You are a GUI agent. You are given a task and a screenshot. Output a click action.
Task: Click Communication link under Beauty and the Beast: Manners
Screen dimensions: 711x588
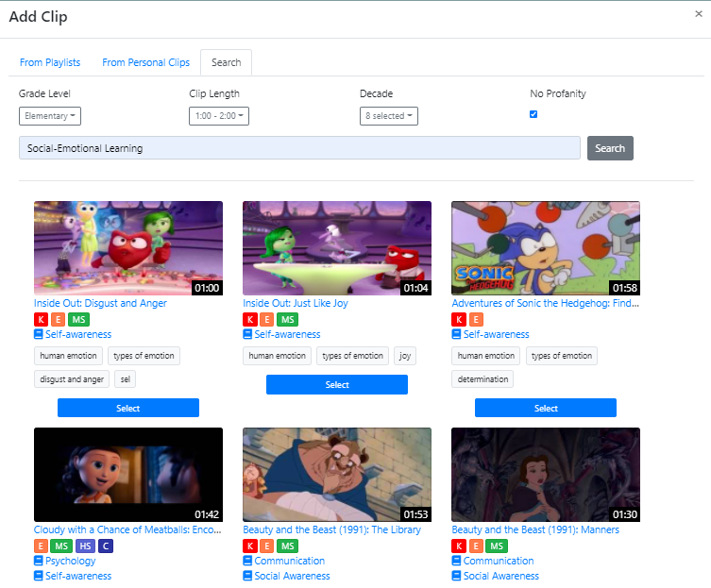pyautogui.click(x=499, y=561)
